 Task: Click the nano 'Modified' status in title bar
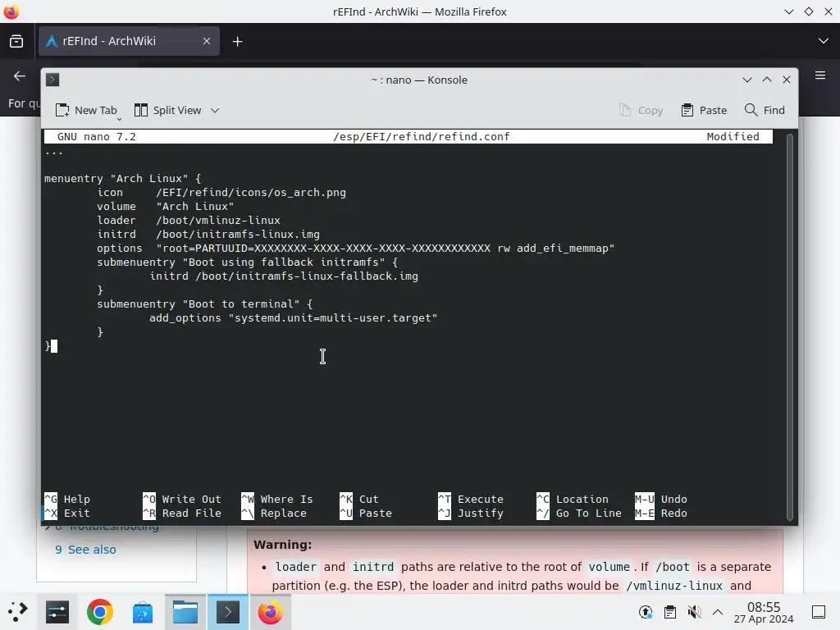pyautogui.click(x=733, y=137)
